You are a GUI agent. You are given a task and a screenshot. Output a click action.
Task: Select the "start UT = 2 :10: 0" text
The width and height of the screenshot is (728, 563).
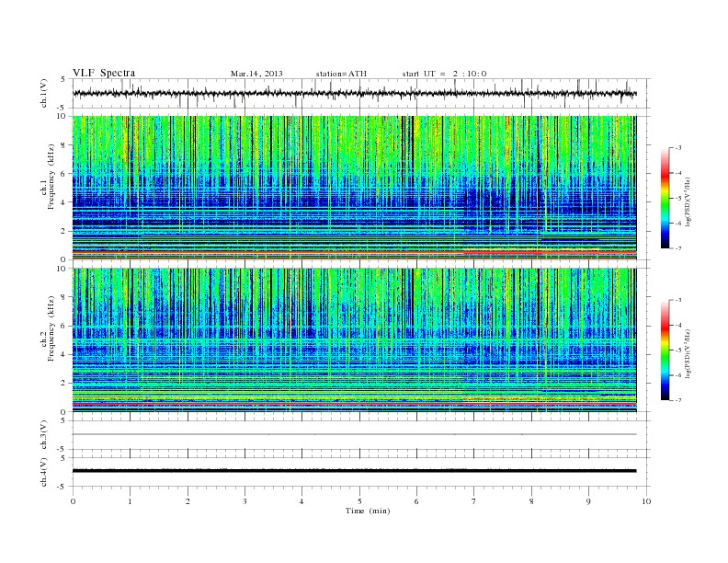(x=444, y=74)
